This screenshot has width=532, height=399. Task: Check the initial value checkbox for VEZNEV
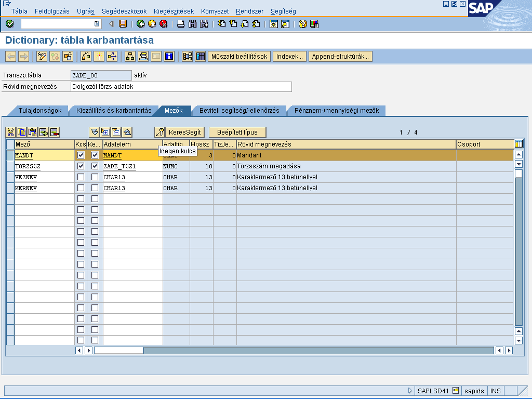(95, 177)
